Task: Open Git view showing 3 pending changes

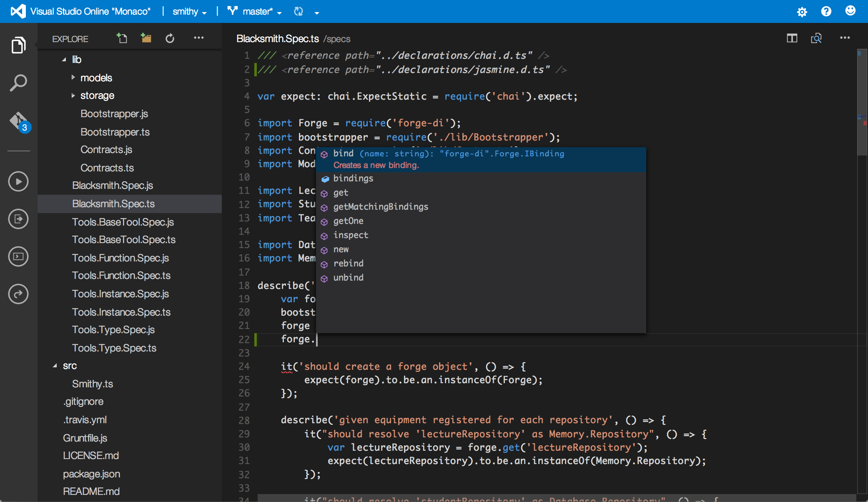Action: tap(18, 121)
